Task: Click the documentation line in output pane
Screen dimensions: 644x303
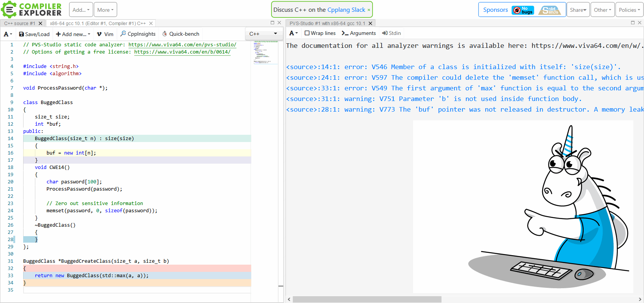Action: 465,46
